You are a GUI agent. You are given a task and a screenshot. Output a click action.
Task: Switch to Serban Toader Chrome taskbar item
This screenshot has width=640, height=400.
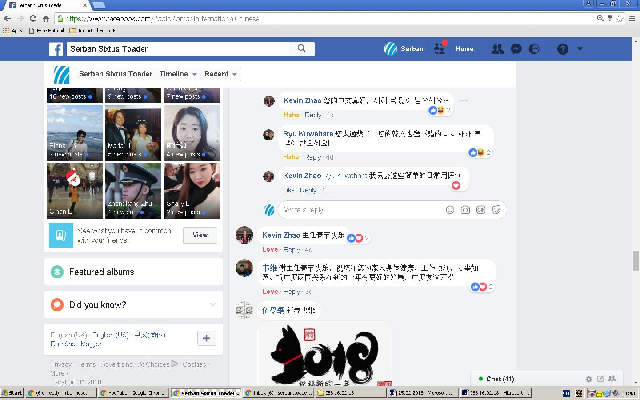click(x=207, y=393)
